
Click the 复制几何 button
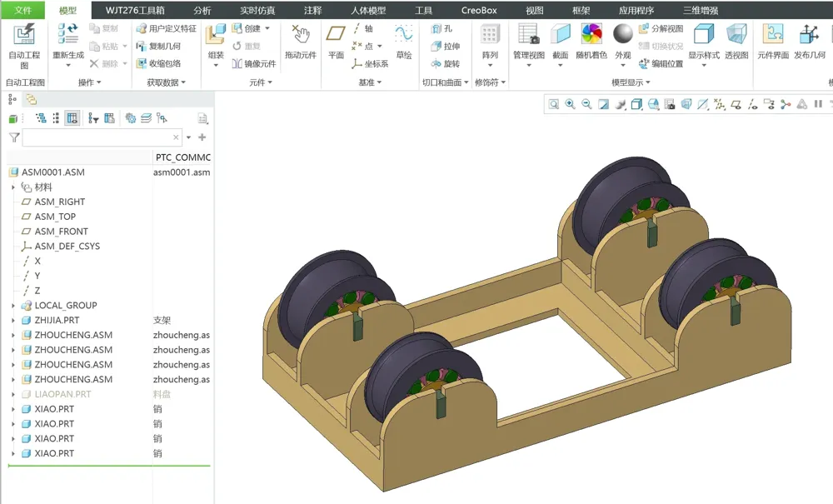pyautogui.click(x=158, y=46)
